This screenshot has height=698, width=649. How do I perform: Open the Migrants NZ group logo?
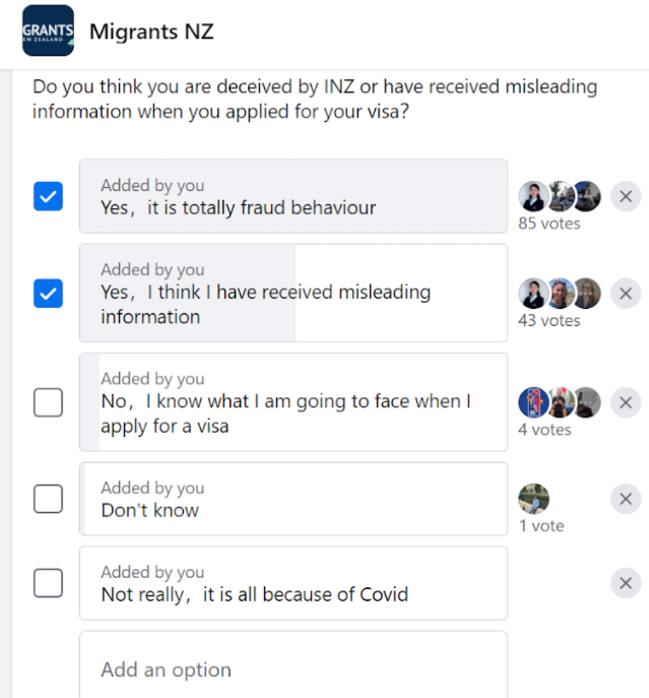pyautogui.click(x=47, y=31)
